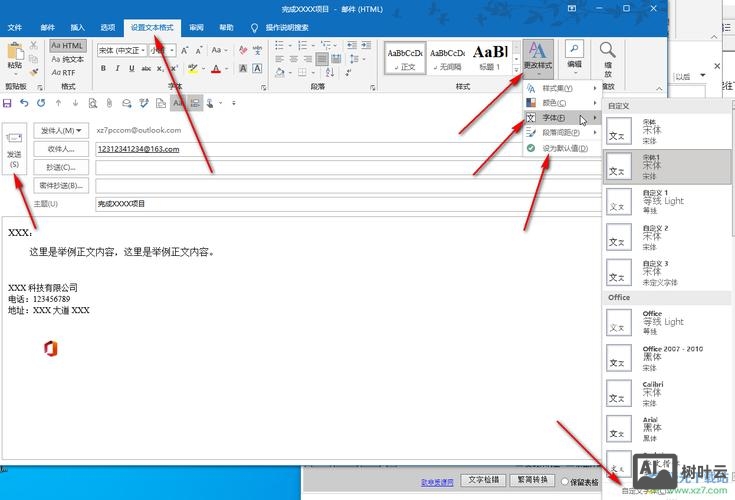735x500 pixels.
Task: Click the increase indent icon
Action: point(366,45)
